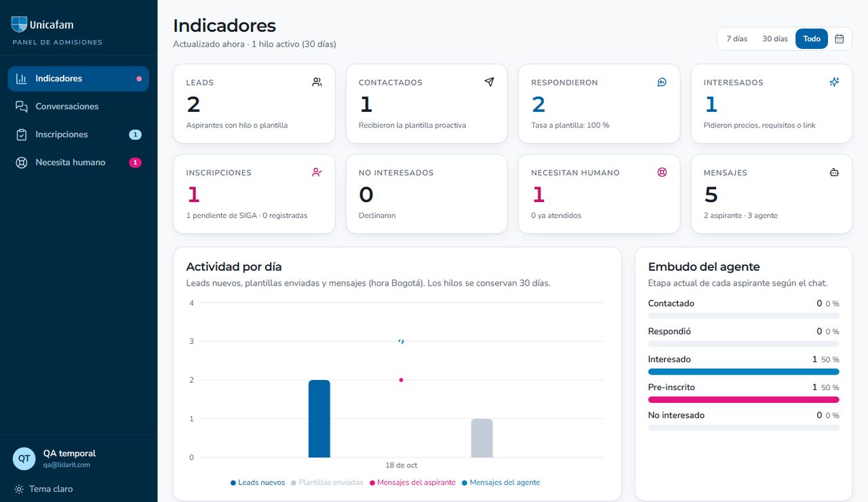
Task: Click the Unicafam shield logo
Action: click(x=19, y=24)
